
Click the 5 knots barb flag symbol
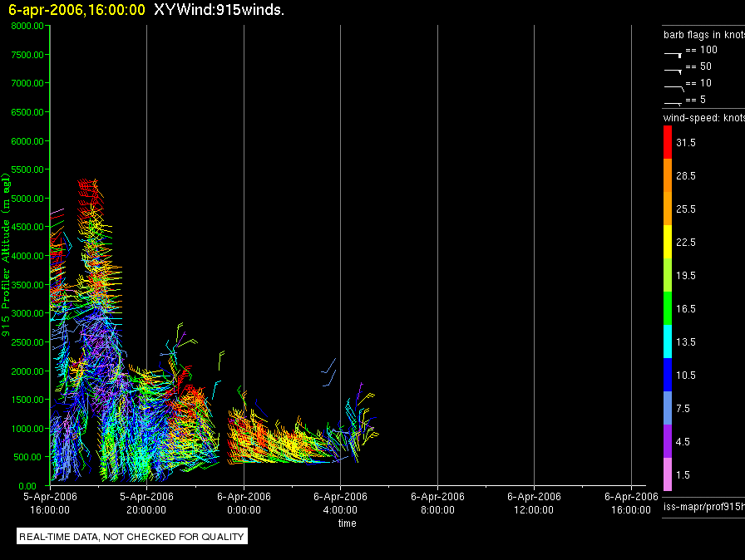point(673,102)
